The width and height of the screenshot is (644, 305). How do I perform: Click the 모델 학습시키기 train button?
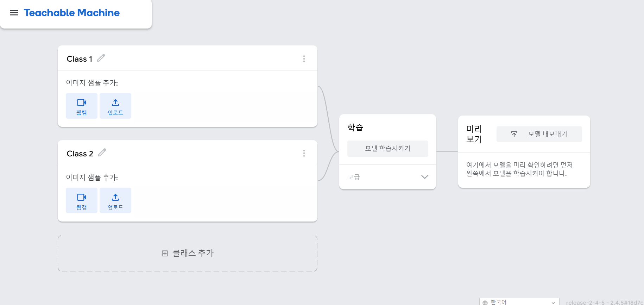388,149
